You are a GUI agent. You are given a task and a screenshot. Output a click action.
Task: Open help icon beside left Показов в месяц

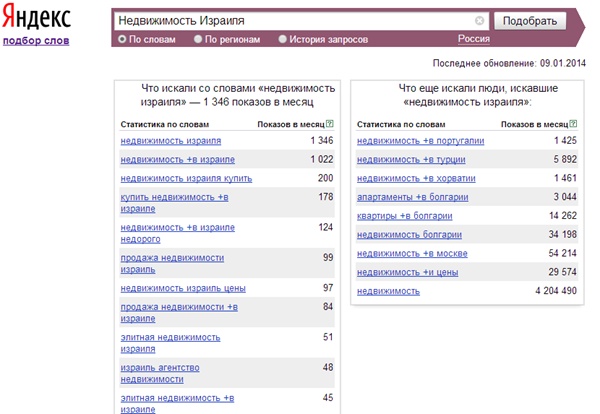(x=330, y=124)
